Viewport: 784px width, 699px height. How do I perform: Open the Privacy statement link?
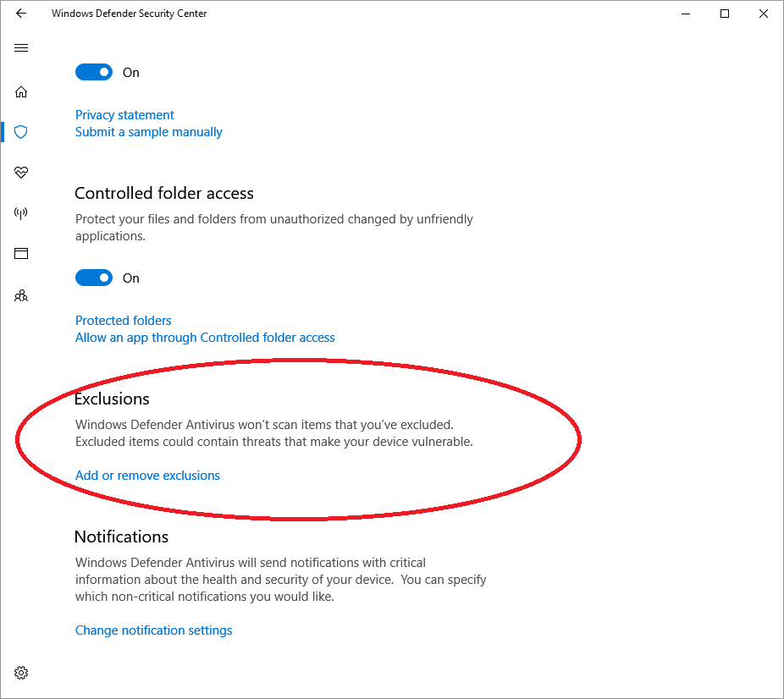[x=124, y=115]
